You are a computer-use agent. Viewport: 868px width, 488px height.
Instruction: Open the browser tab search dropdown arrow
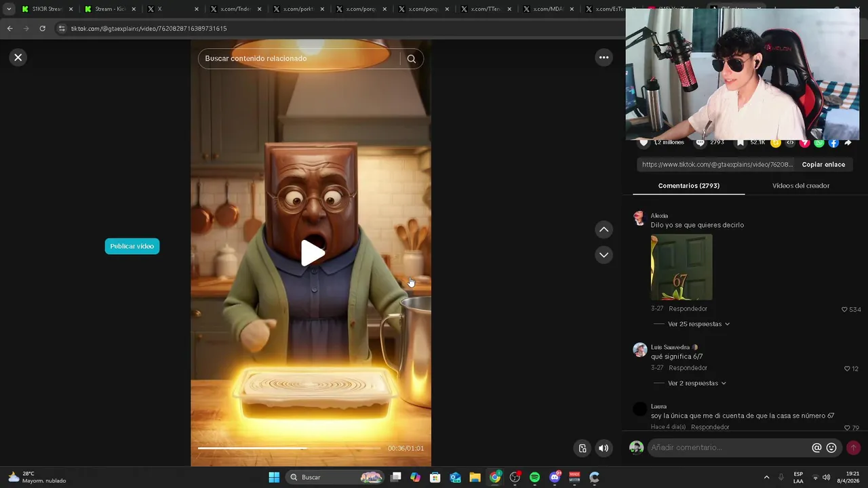pyautogui.click(x=9, y=9)
